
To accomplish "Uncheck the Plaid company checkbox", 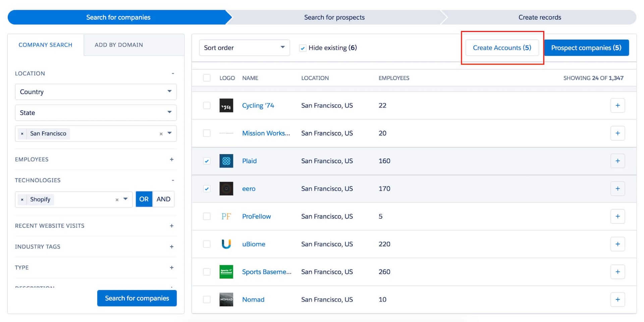I will (x=207, y=161).
